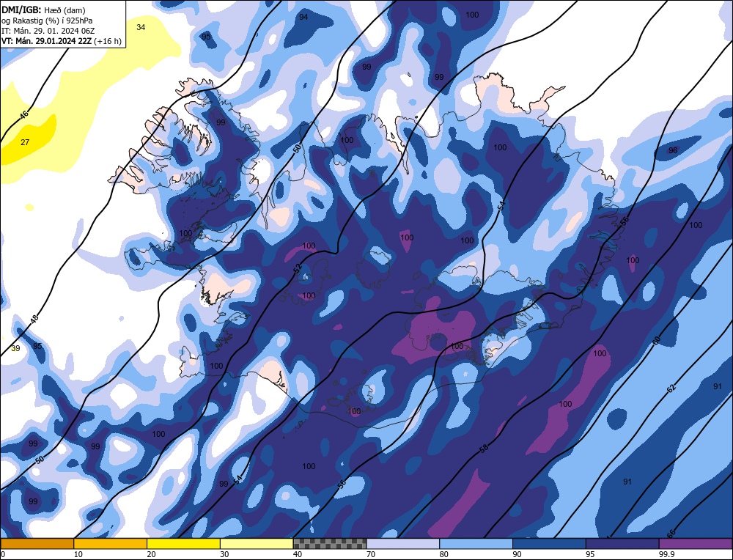Screen dimensions: 733x560
Task: Click the humidity value '39' at the left edge
Action: pos(15,348)
